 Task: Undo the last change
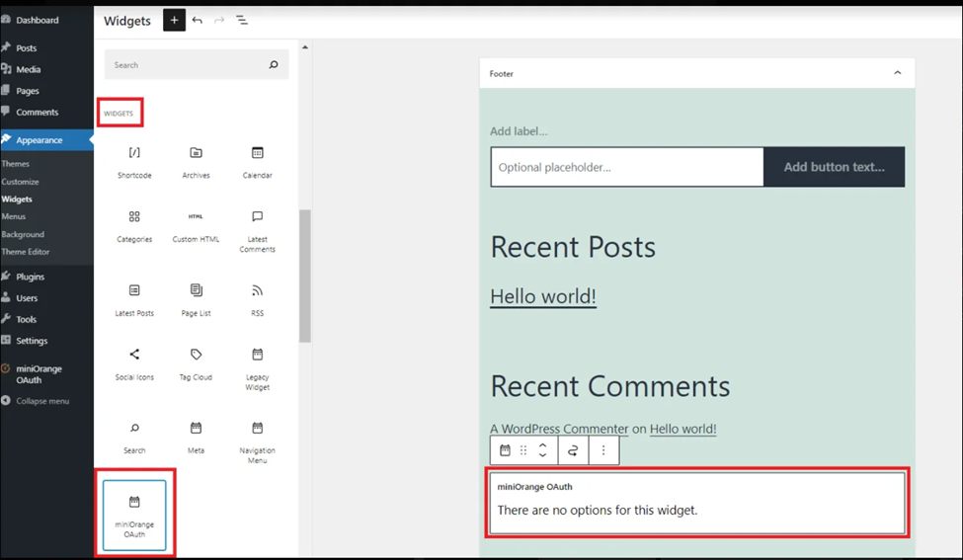(x=198, y=21)
